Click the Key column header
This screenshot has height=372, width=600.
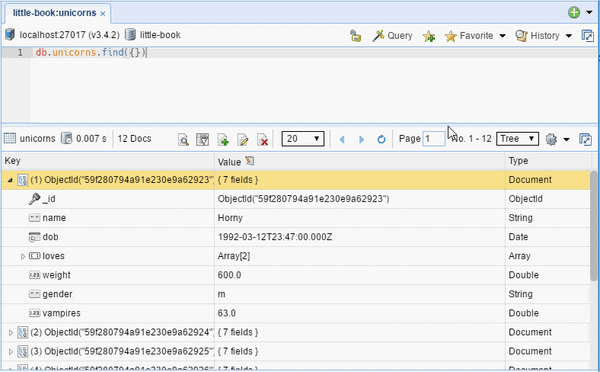tap(108, 161)
